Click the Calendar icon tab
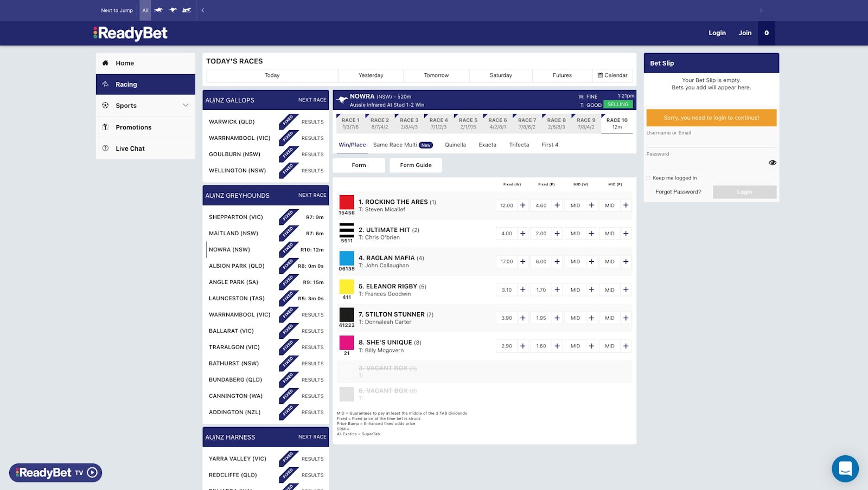This screenshot has width=868, height=490. pos(612,75)
